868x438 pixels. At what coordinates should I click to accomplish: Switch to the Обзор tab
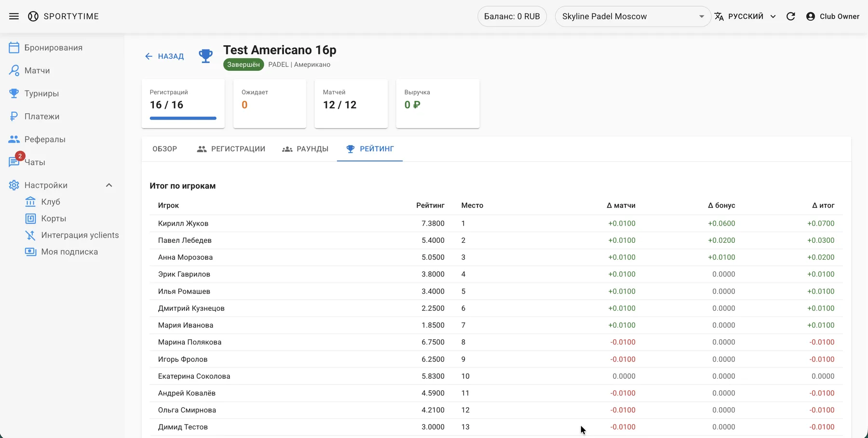pos(165,149)
